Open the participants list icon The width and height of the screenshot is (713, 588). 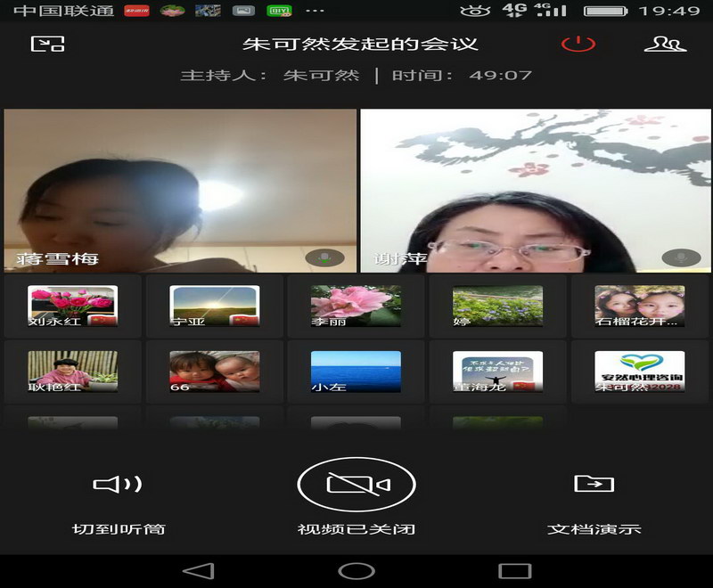click(665, 44)
